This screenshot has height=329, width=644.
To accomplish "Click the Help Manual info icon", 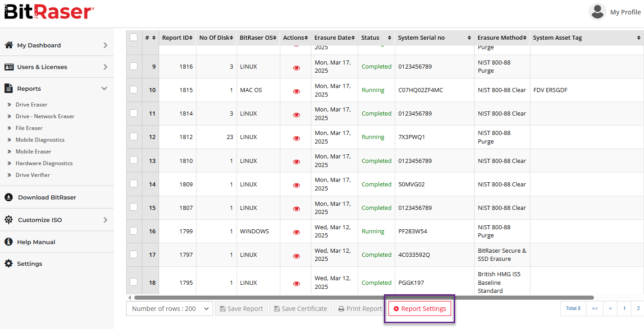I will (x=9, y=242).
